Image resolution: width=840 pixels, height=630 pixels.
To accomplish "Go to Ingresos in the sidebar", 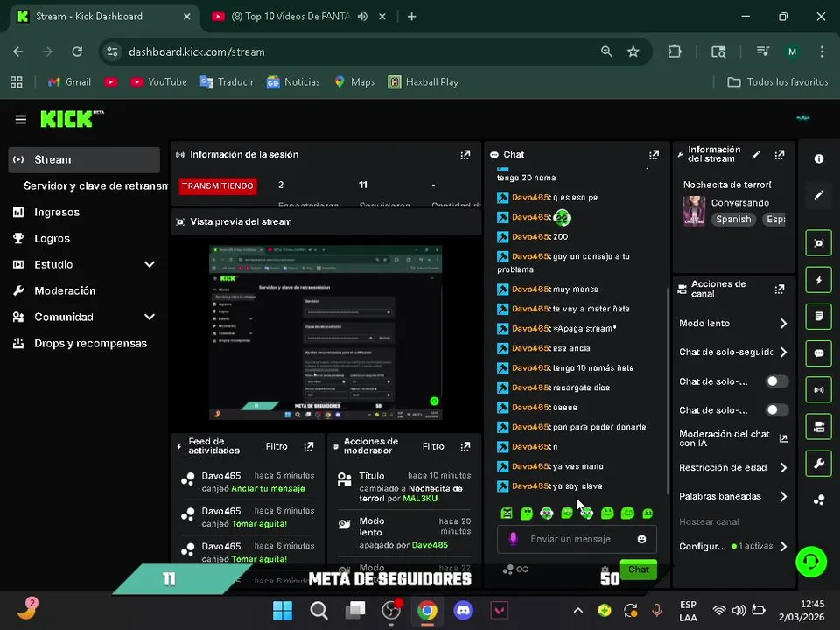I will click(57, 212).
